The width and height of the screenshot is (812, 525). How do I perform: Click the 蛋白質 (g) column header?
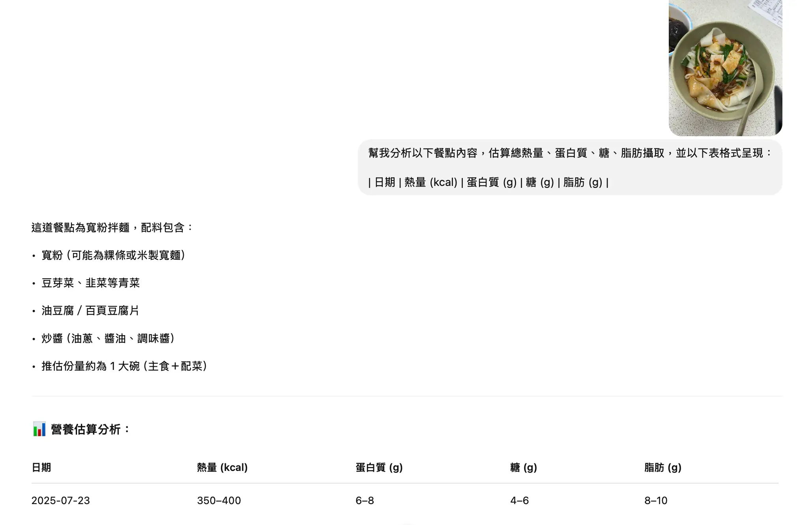pos(379,467)
